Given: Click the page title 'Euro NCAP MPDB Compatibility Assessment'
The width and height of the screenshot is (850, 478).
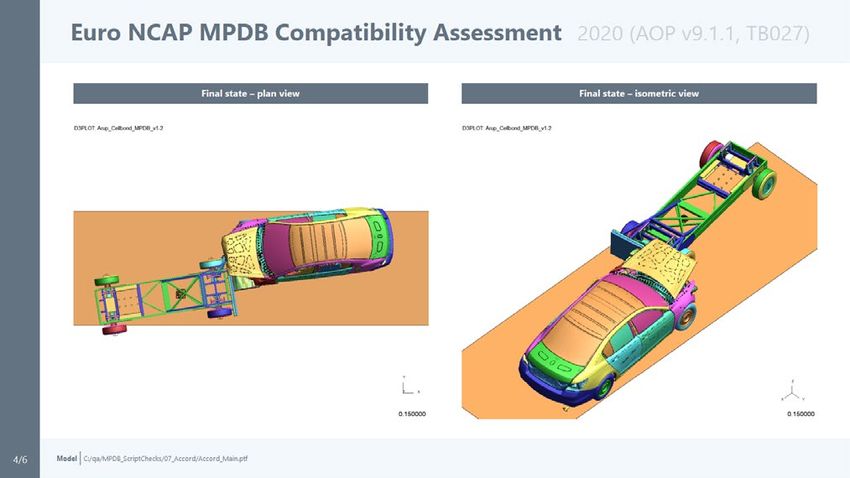Looking at the screenshot, I should [x=316, y=33].
